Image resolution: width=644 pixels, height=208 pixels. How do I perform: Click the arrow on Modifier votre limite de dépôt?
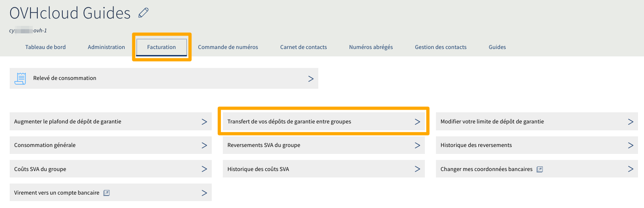pyautogui.click(x=630, y=122)
